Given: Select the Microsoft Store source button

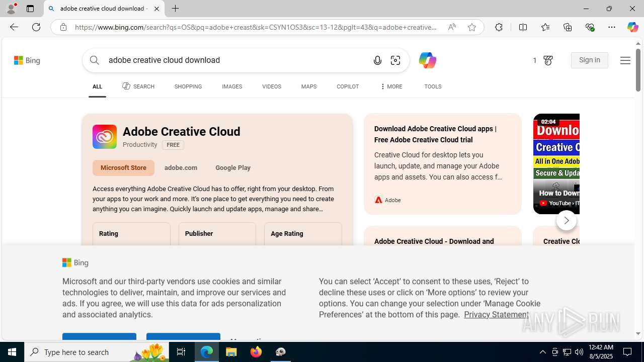Looking at the screenshot, I should [123, 168].
